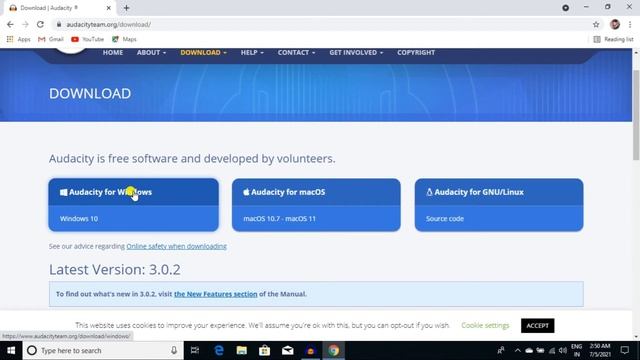
Task: Open the Windows Start menu
Action: click(11, 351)
